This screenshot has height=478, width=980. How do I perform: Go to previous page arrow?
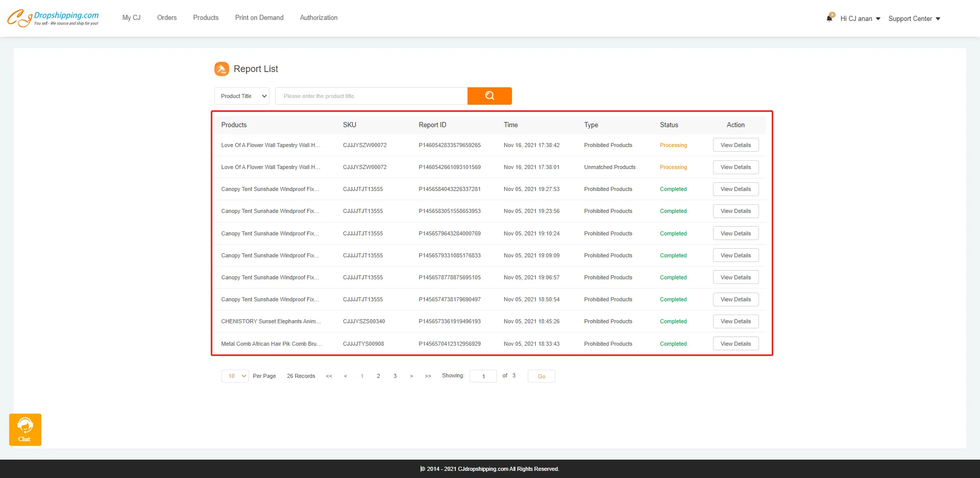(x=346, y=376)
